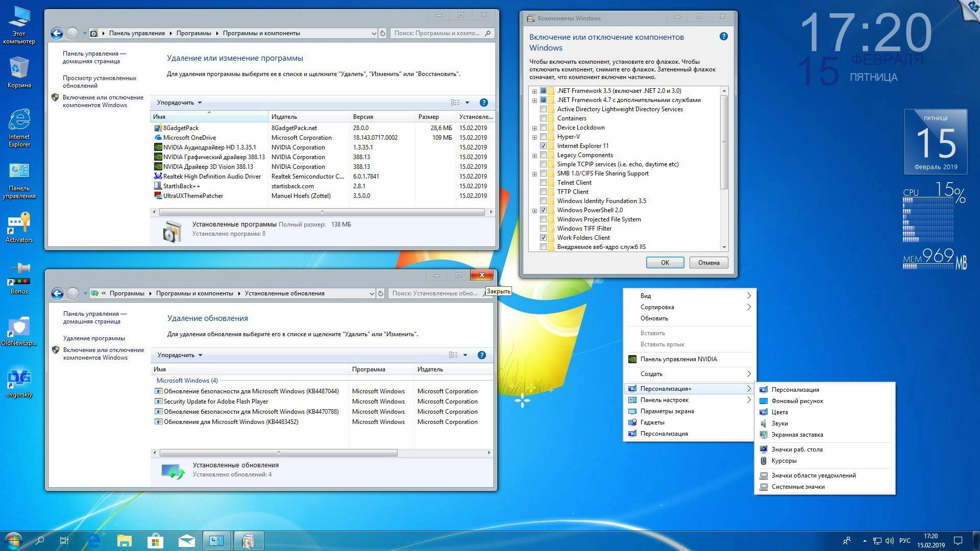Expand the .NET Framework 3.5 tree node
Image resolution: width=980 pixels, height=551 pixels.
click(534, 90)
